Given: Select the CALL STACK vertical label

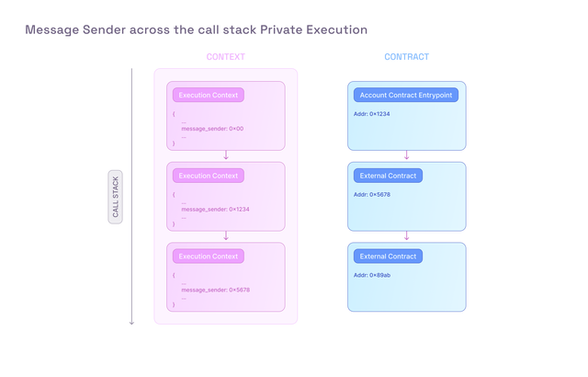Looking at the screenshot, I should pyautogui.click(x=115, y=197).
